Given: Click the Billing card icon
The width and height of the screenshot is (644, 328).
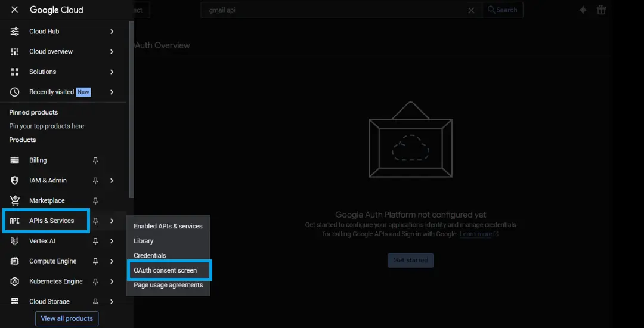Looking at the screenshot, I should click(x=14, y=160).
